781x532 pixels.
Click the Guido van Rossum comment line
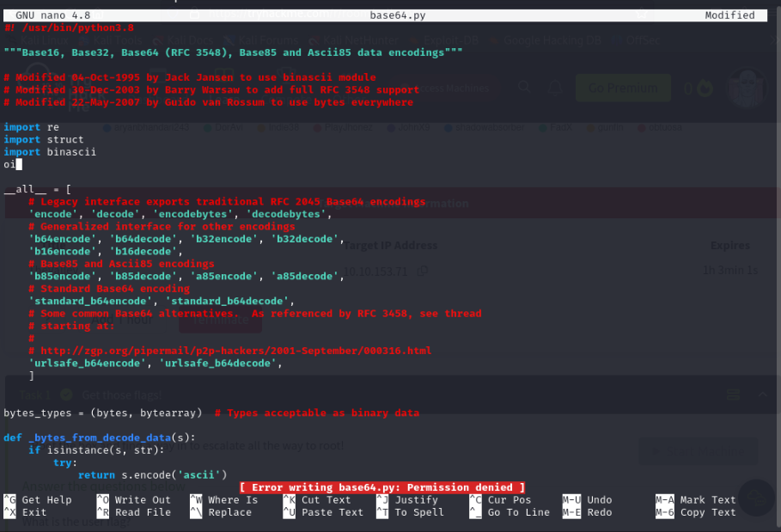(x=208, y=102)
